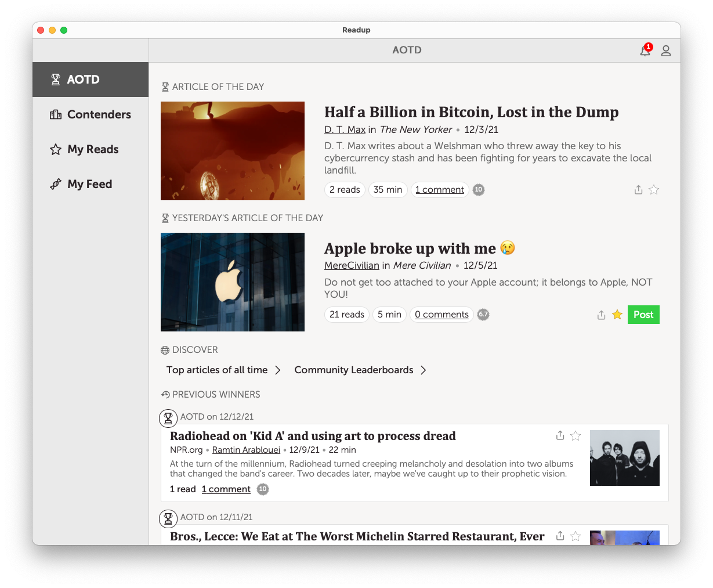713x588 pixels.
Task: Click the 35 min read time pill
Action: (388, 190)
